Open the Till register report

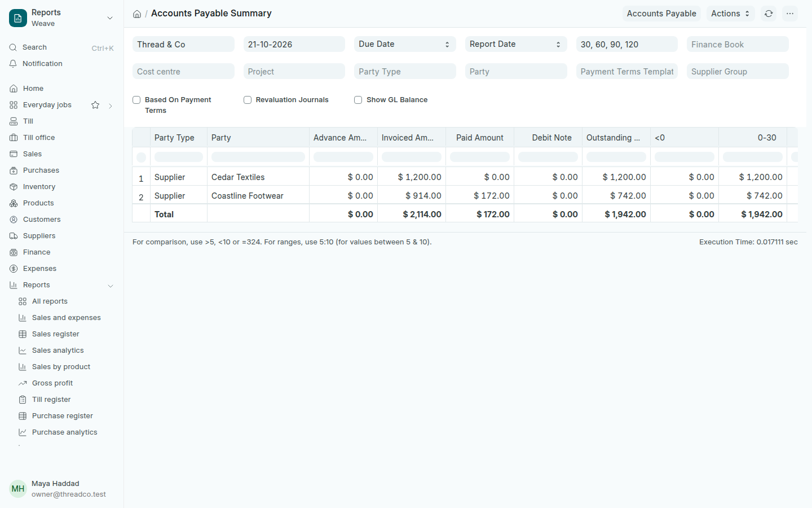click(66, 400)
